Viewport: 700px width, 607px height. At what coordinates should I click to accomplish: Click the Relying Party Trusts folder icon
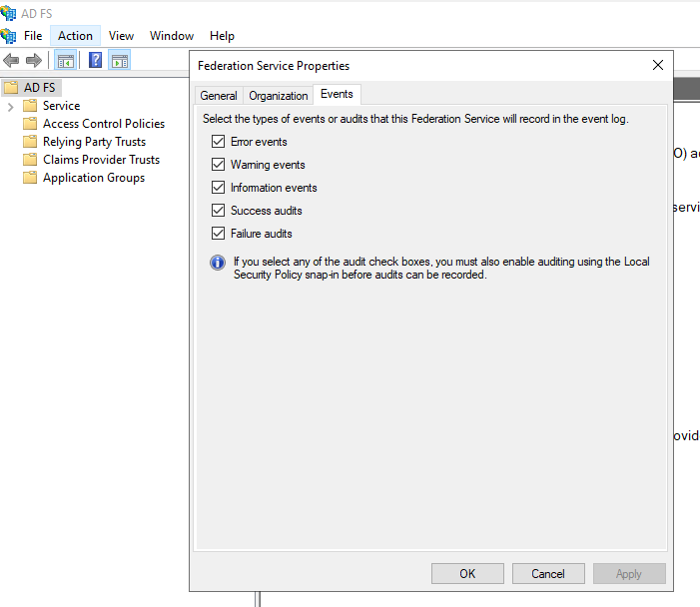coord(30,142)
